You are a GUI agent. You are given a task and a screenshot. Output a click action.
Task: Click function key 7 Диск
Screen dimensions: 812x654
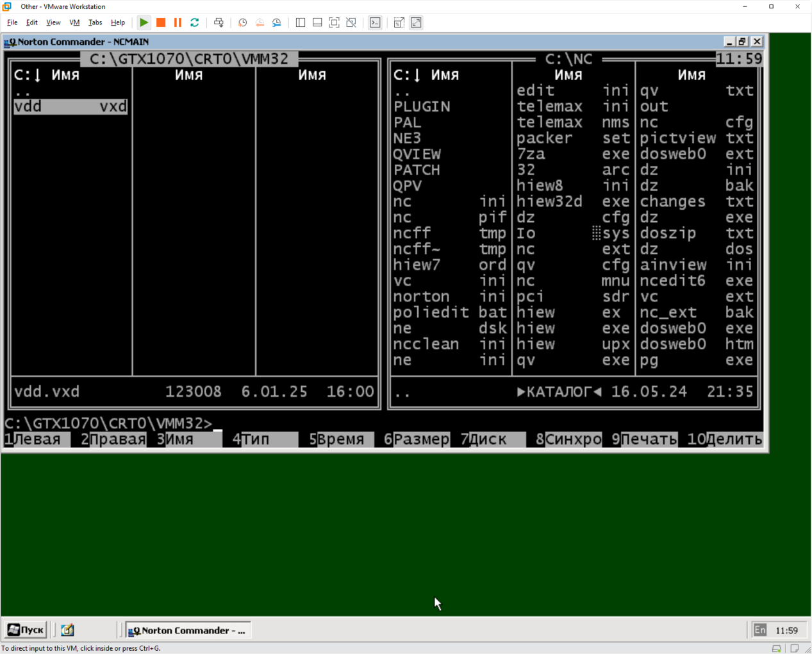pyautogui.click(x=493, y=439)
